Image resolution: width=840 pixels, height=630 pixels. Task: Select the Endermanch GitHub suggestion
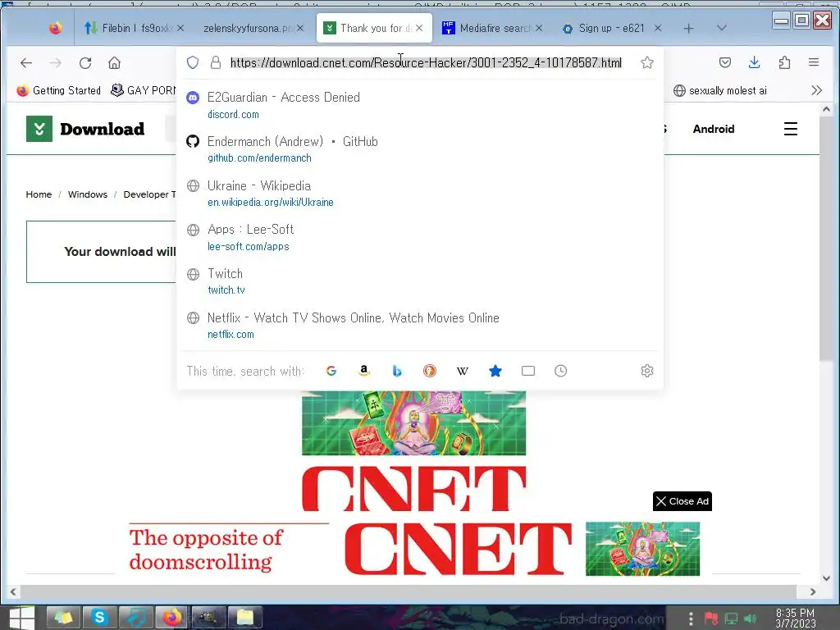[x=420, y=149]
